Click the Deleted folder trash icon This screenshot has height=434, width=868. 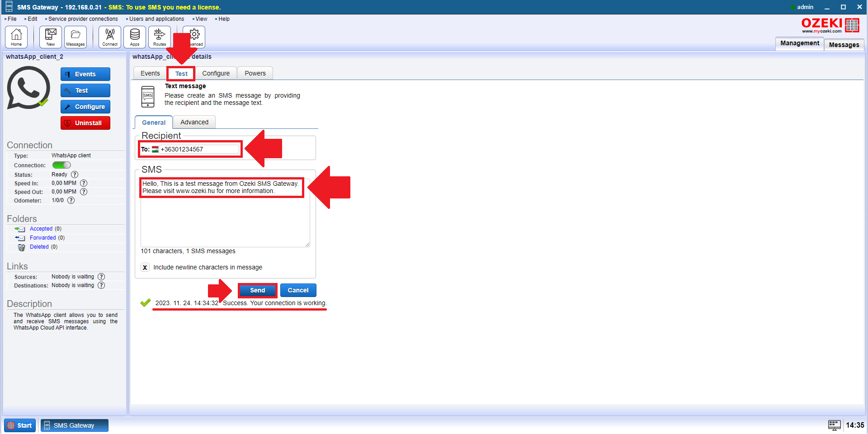pyautogui.click(x=21, y=247)
